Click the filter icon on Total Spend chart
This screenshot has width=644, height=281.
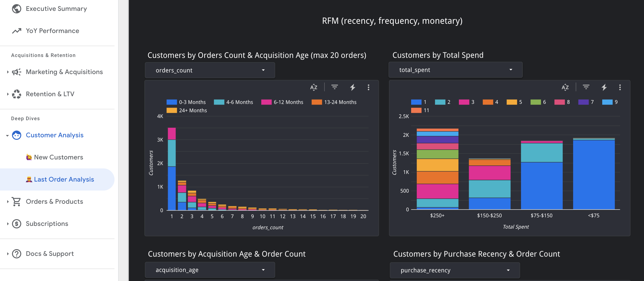(586, 87)
